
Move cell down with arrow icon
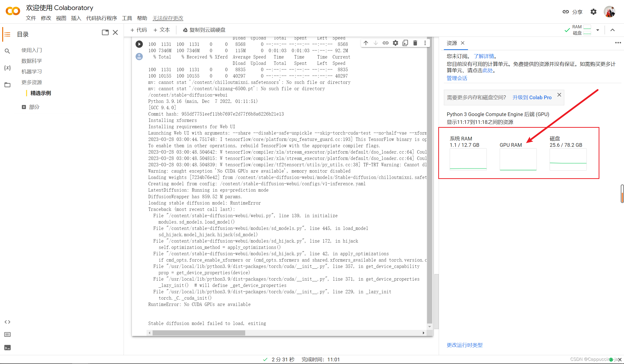click(x=376, y=43)
